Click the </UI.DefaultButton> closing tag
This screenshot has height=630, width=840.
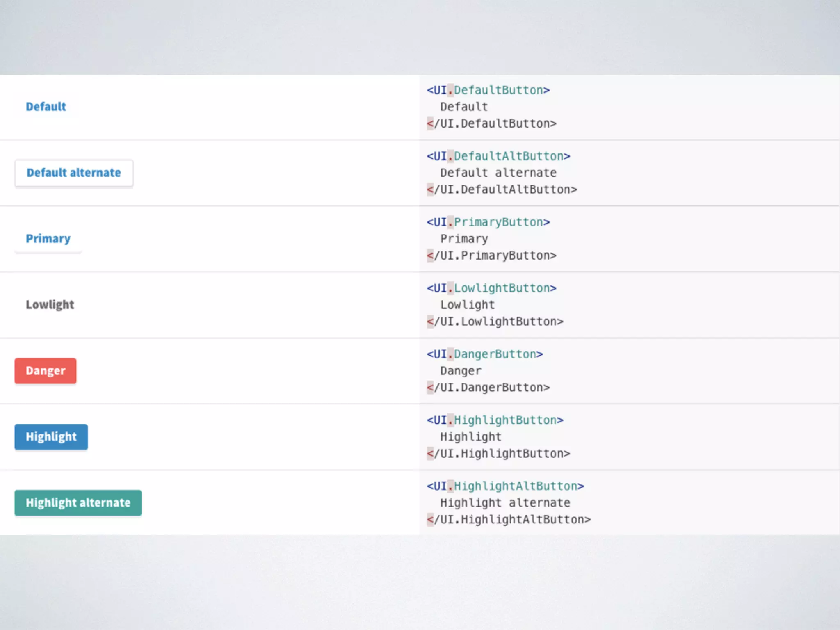(491, 123)
